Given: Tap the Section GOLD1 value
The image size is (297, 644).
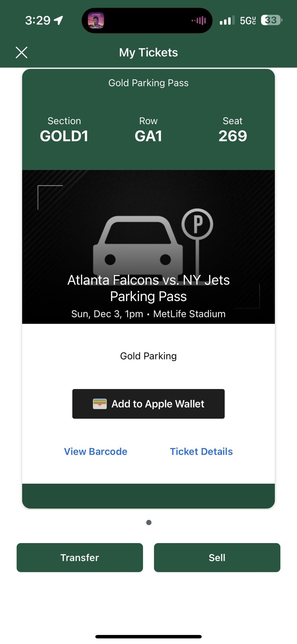Looking at the screenshot, I should [x=64, y=136].
